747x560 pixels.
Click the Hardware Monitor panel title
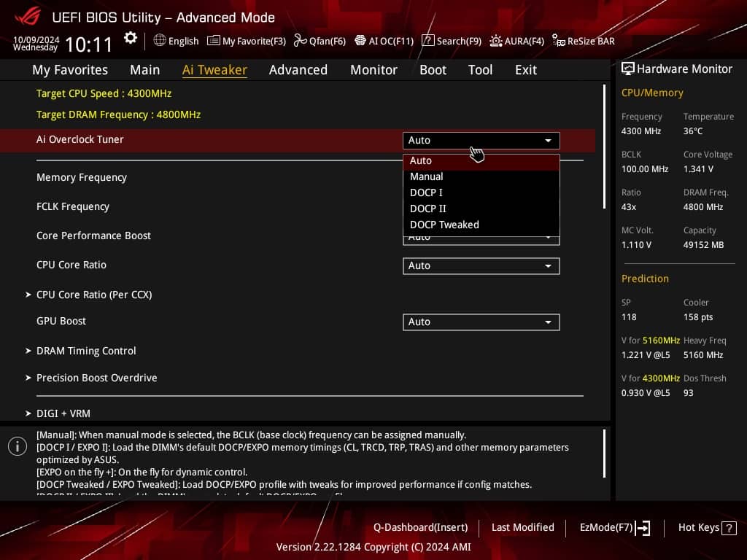point(684,69)
